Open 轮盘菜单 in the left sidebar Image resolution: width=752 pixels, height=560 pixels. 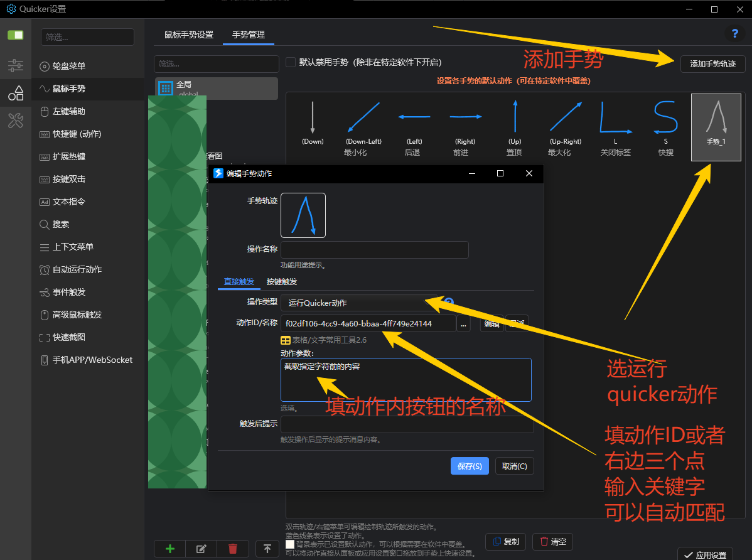click(x=69, y=66)
